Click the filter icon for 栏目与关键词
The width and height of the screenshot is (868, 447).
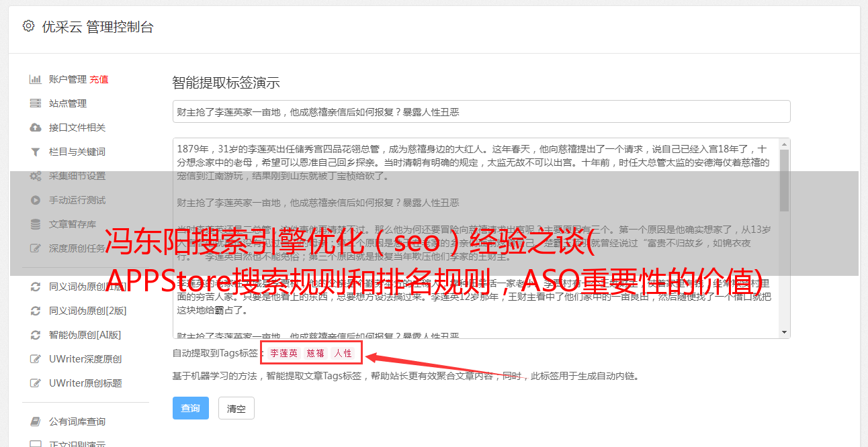pos(36,152)
